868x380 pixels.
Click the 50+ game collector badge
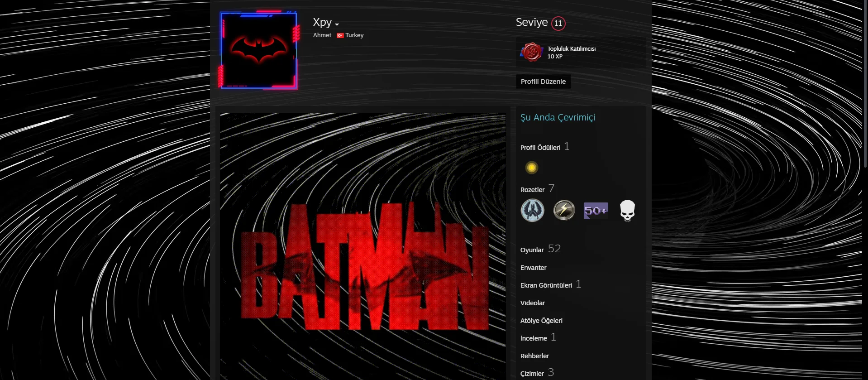coord(596,211)
